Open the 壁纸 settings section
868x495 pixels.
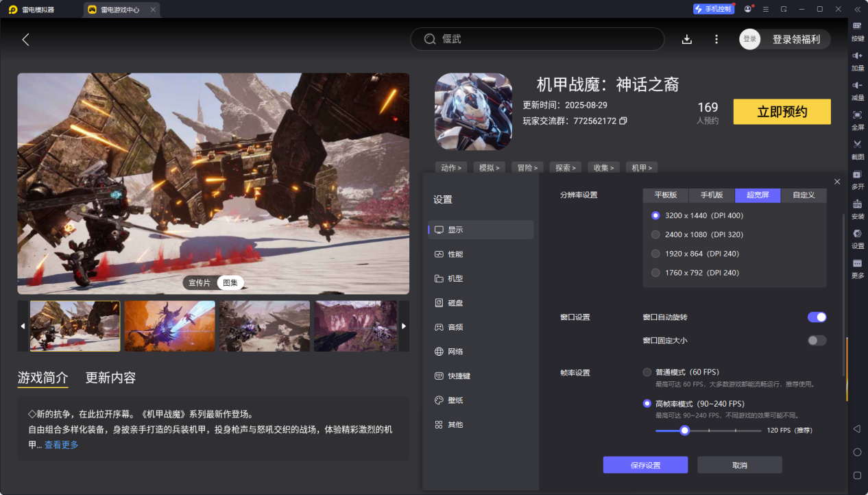pos(481,400)
